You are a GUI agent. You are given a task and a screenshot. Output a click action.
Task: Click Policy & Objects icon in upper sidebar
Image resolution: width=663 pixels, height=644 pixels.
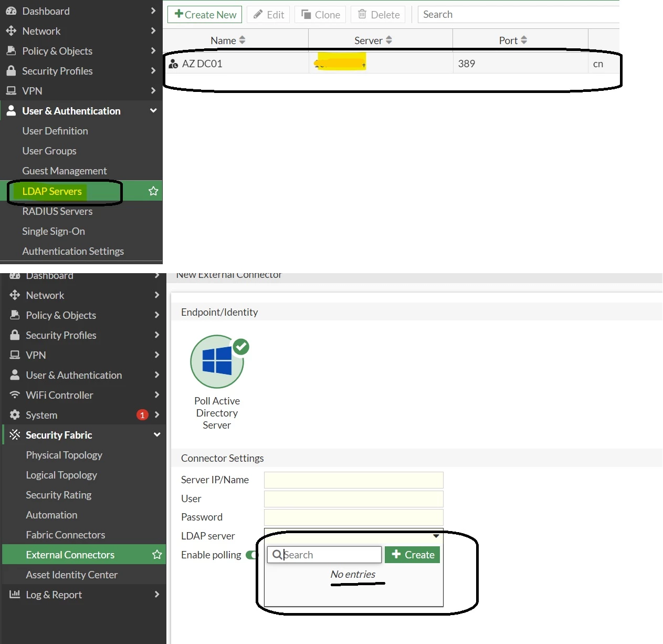(x=11, y=51)
